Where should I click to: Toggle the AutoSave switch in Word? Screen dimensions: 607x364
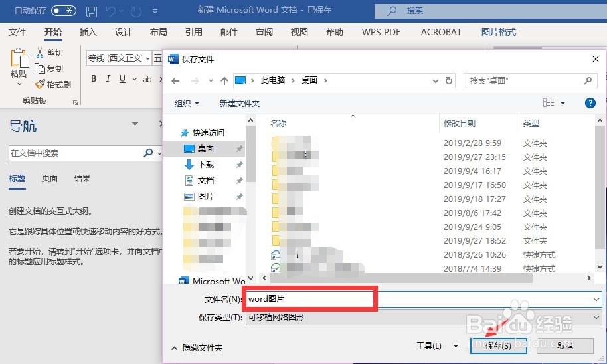64,11
